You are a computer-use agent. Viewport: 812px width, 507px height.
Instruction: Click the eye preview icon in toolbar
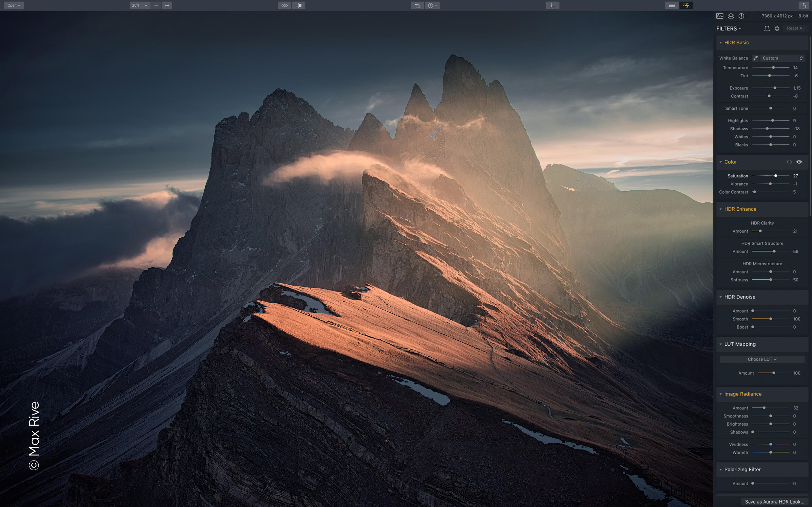click(x=284, y=5)
